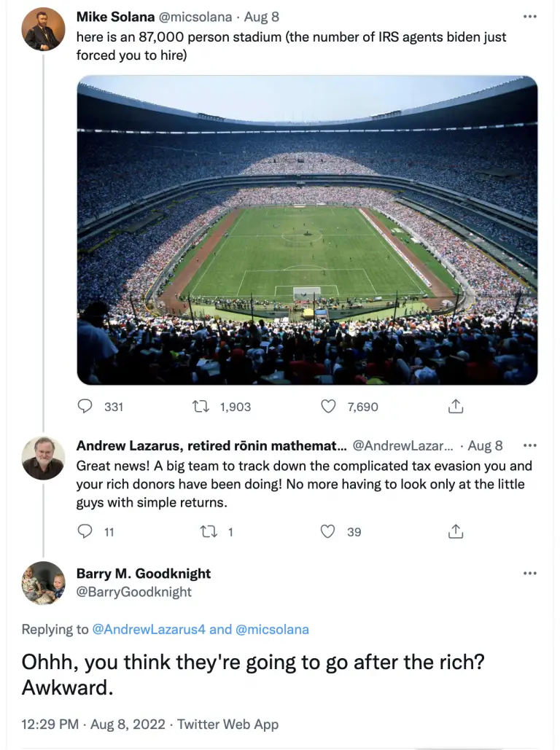Open Andrew Lazarus's avatar
The image size is (560, 750).
[43, 458]
